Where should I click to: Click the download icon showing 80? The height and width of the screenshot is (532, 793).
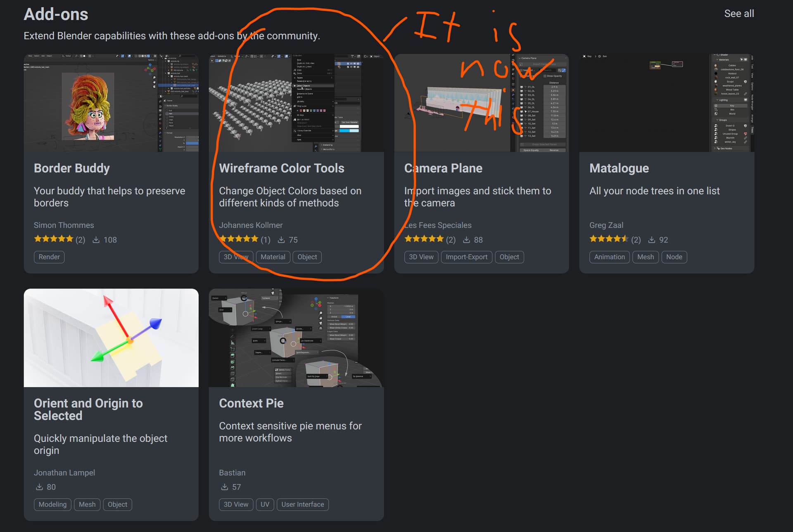point(39,487)
